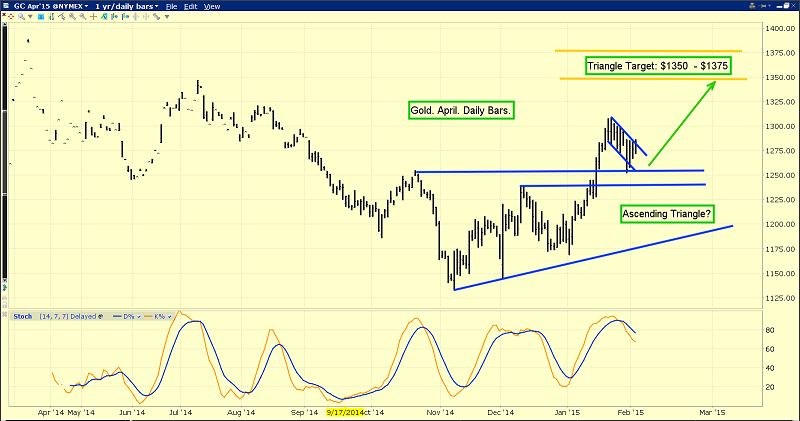Click the add study indicator icon
800x421 pixels.
point(104,17)
